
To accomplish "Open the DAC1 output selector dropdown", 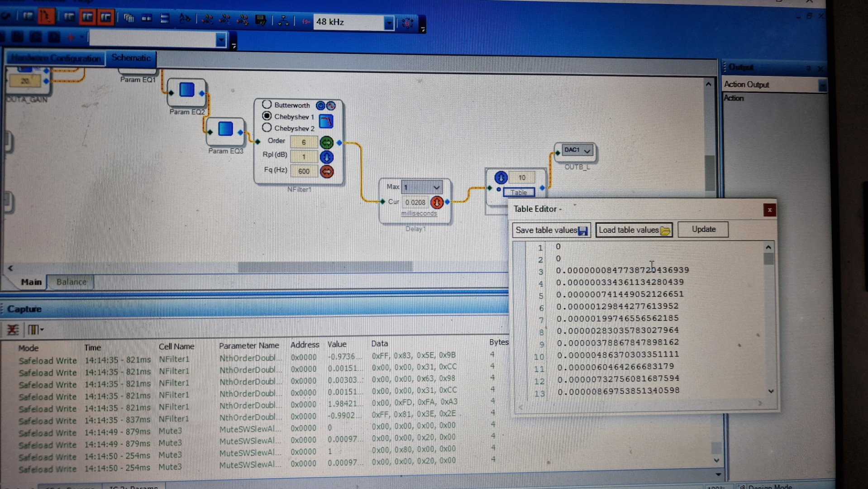I will pyautogui.click(x=587, y=151).
